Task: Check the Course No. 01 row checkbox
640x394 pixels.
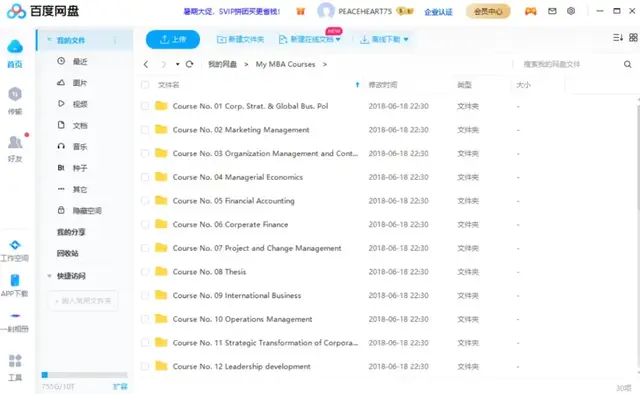Action: (x=145, y=106)
